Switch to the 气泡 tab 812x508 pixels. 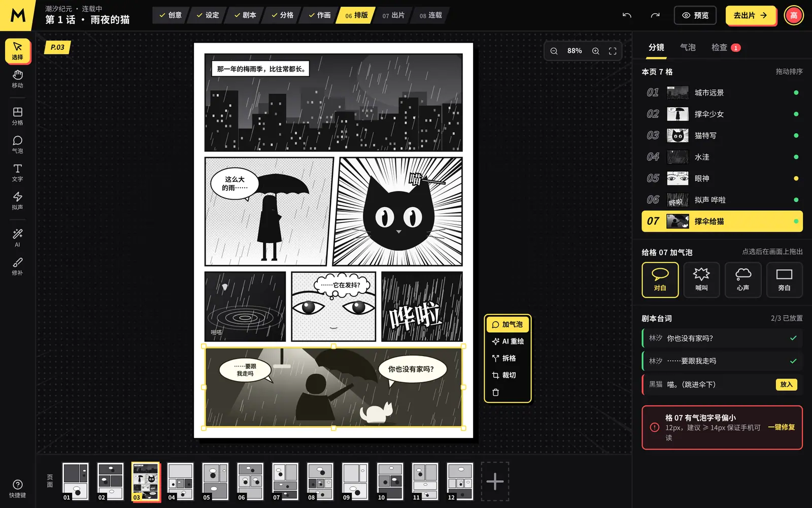(688, 47)
